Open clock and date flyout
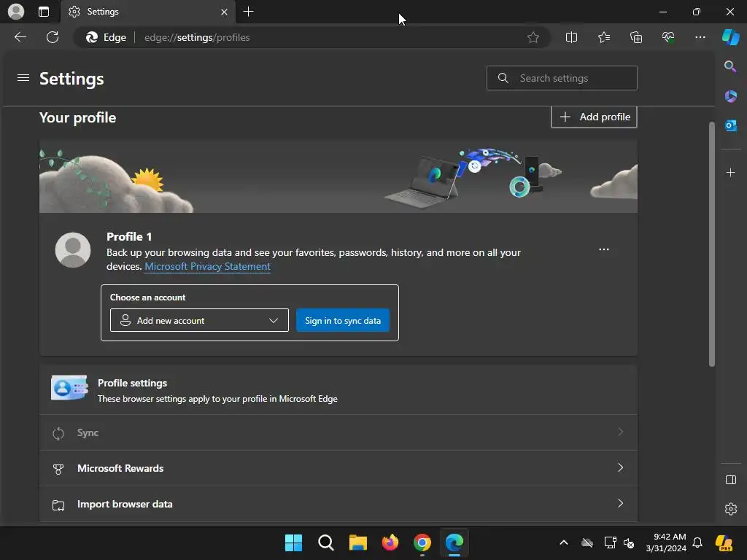747x560 pixels. [666, 542]
